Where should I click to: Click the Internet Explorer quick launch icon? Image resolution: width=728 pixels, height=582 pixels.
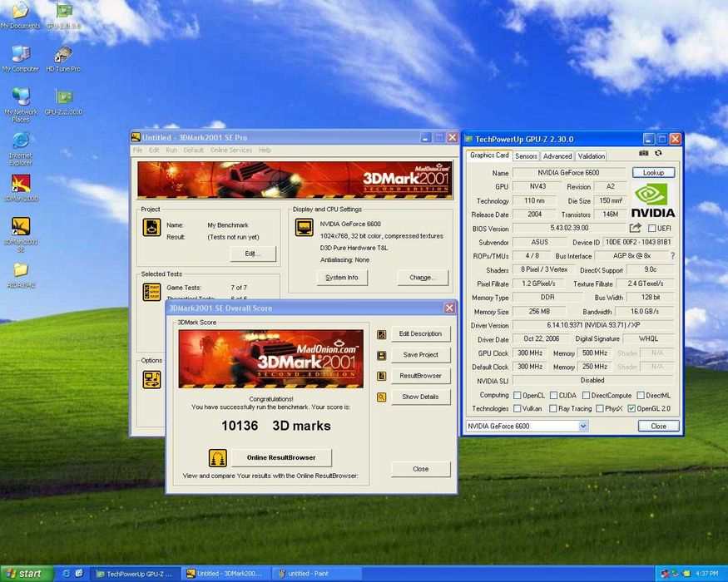(66, 574)
